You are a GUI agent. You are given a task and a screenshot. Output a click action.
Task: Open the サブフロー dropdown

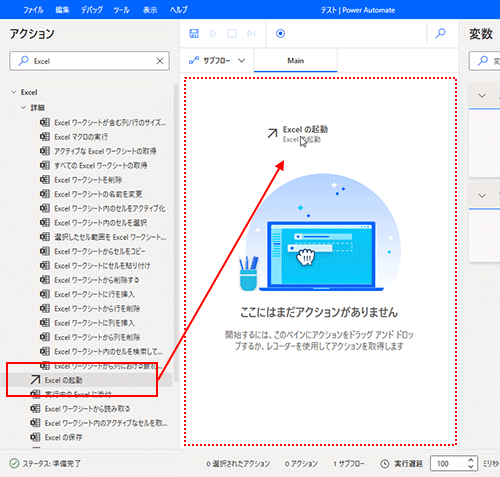coord(217,61)
